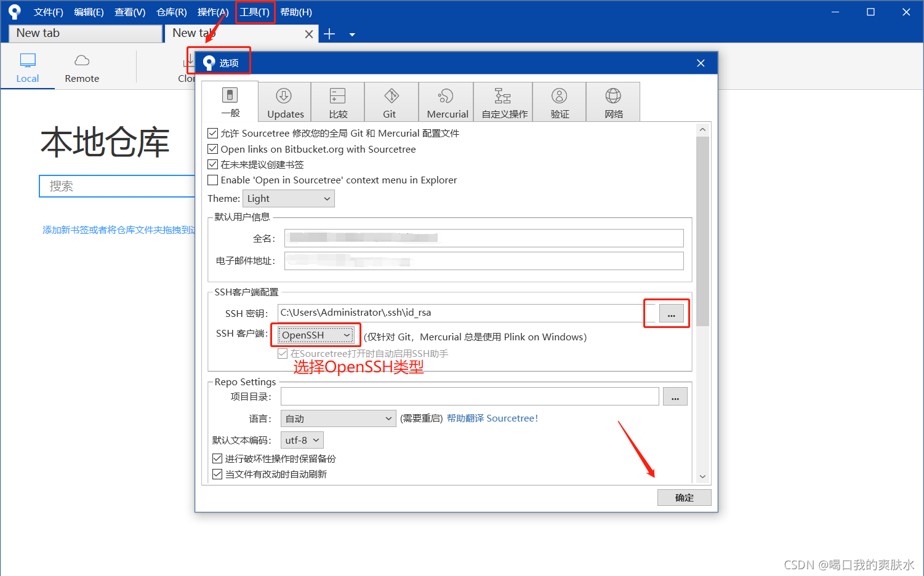Image resolution: width=924 pixels, height=576 pixels.
Task: Open the 工具(T) menu
Action: pos(254,12)
